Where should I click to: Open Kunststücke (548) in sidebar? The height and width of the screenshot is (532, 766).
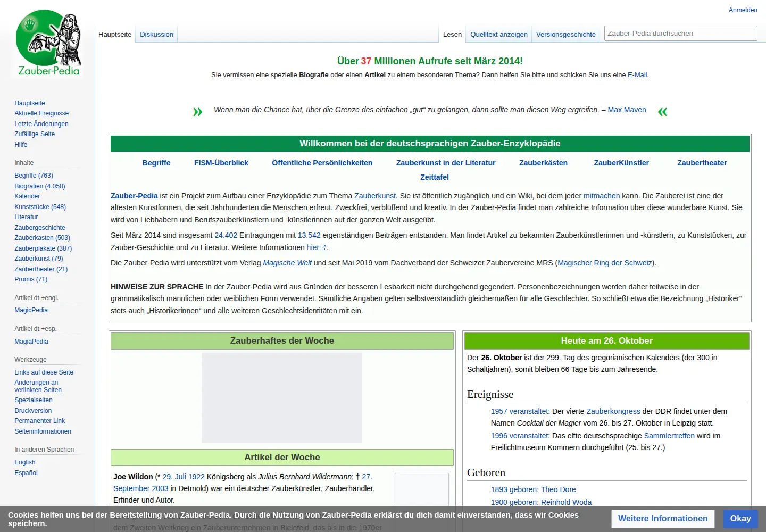(40, 207)
